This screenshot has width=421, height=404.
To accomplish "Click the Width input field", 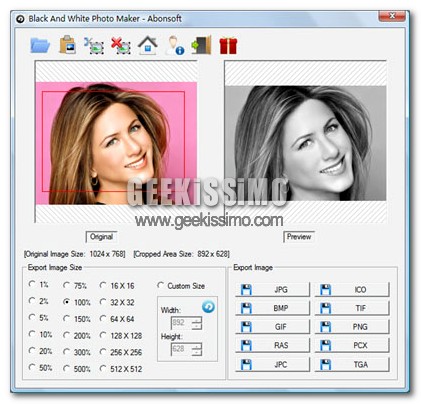I will point(182,323).
